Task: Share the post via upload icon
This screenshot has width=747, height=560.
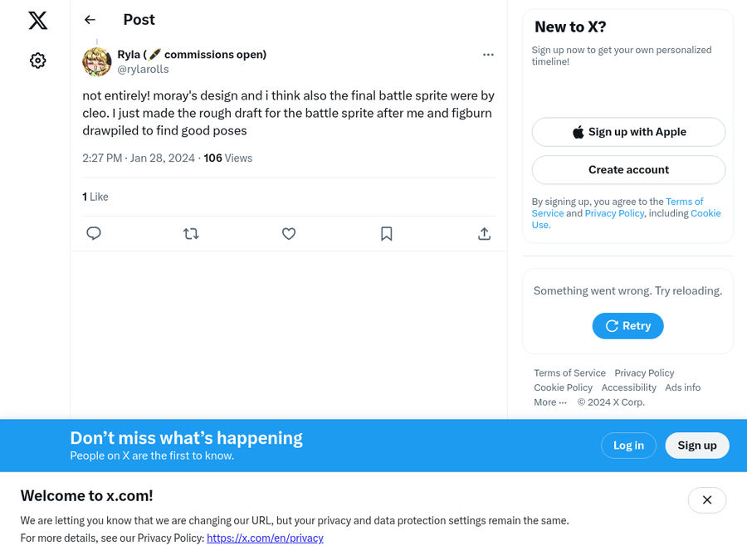Action: click(484, 234)
